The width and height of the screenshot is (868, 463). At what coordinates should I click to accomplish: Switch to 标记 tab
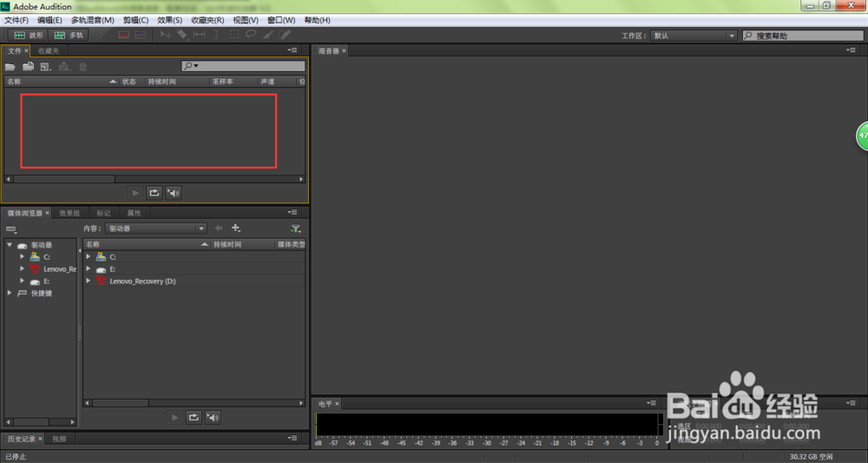point(103,213)
